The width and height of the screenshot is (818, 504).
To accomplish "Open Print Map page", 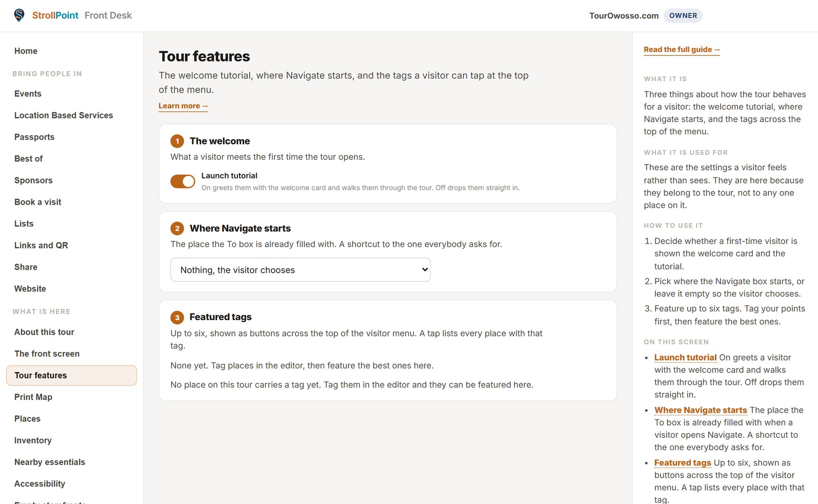I will point(33,397).
